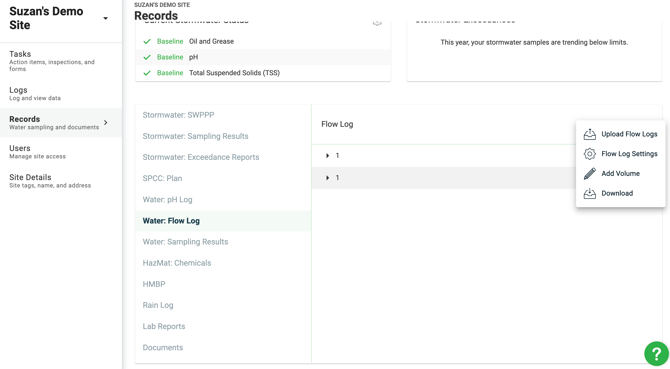
Task: Click the chevron next to Records in sidebar
Action: click(106, 123)
